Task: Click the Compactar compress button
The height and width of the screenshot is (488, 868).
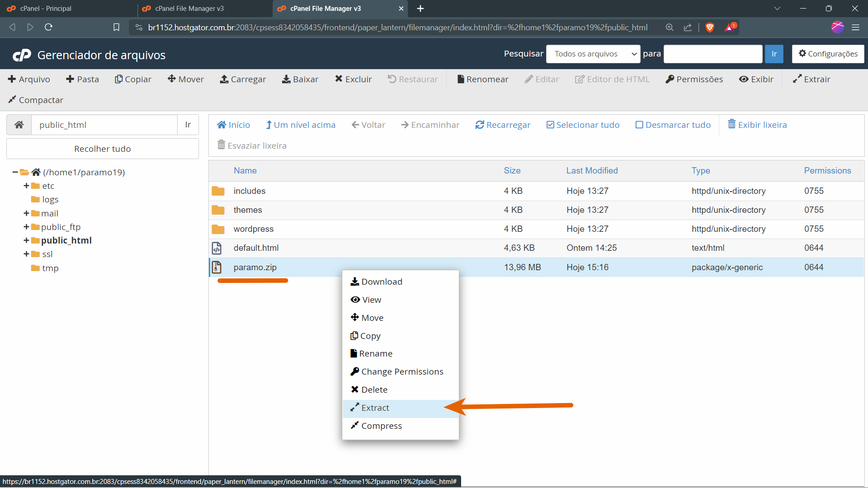Action: pyautogui.click(x=35, y=100)
